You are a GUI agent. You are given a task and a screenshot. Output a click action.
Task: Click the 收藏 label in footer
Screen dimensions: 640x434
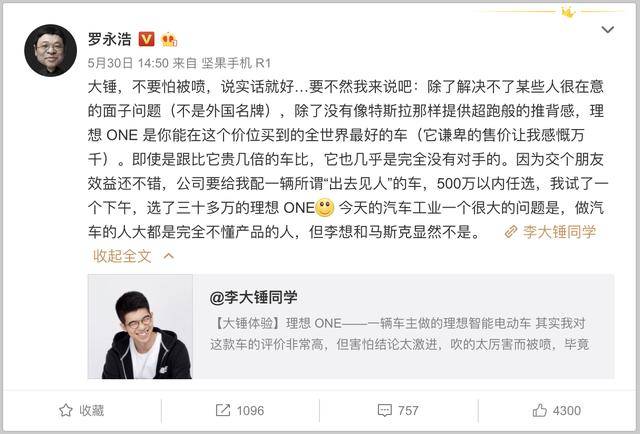tap(92, 410)
